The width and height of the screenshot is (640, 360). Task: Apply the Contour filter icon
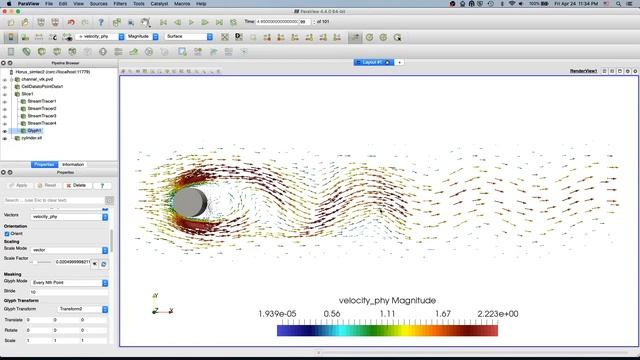pyautogui.click(x=27, y=52)
